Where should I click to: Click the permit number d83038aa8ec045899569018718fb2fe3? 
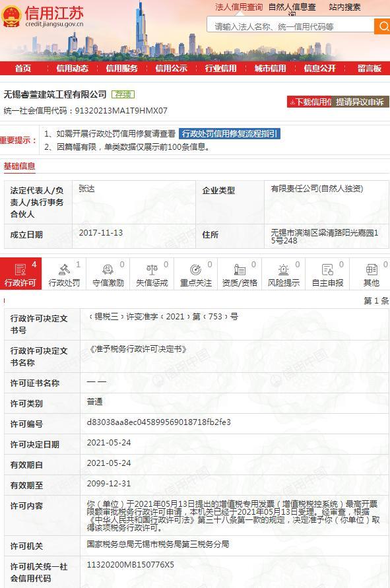[158, 422]
